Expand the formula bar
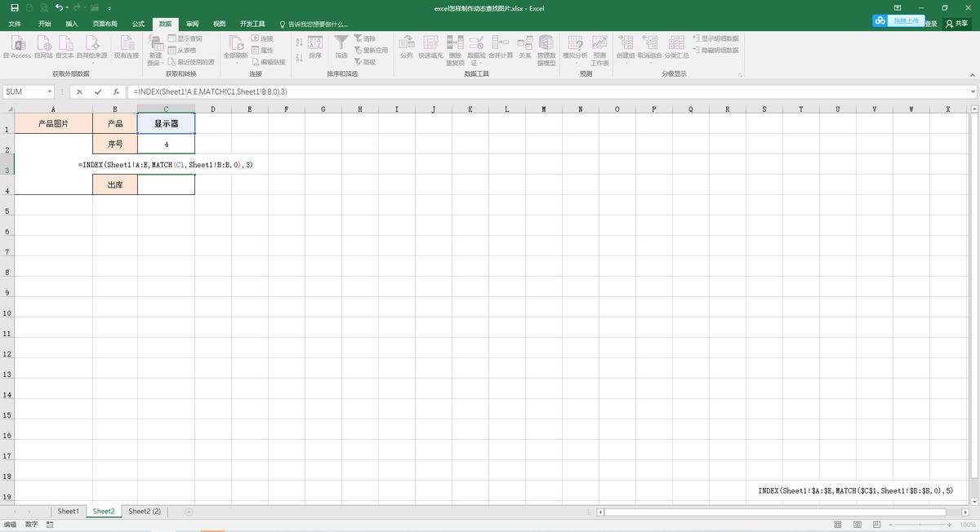The height and width of the screenshot is (532, 980). coord(973,92)
